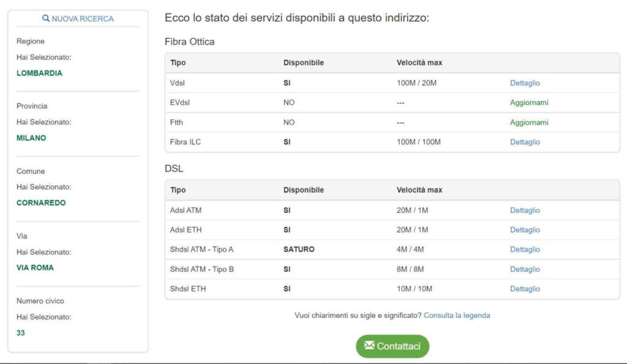
Task: View Dettaglio for Shdsl ATM - Tipo B
Action: point(525,269)
